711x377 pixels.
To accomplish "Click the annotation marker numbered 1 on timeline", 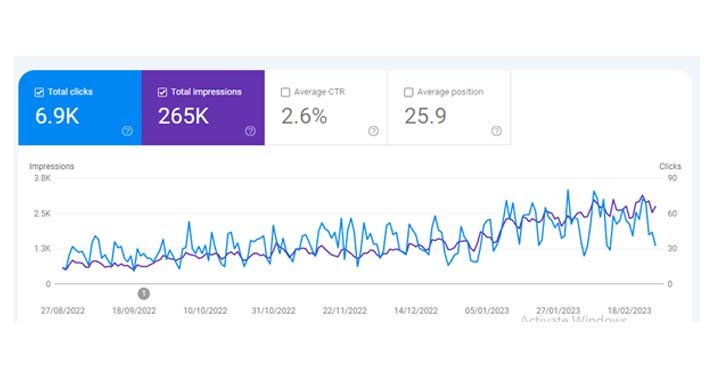I will (144, 294).
